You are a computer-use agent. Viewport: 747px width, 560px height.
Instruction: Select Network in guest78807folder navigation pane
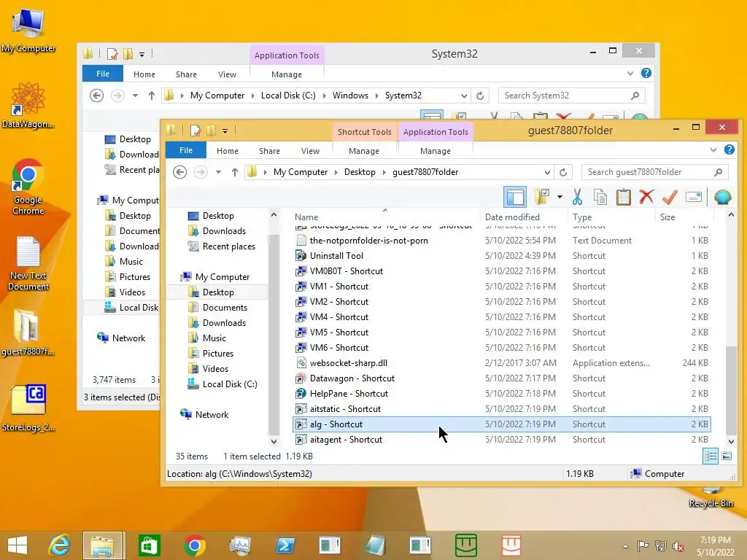point(212,415)
